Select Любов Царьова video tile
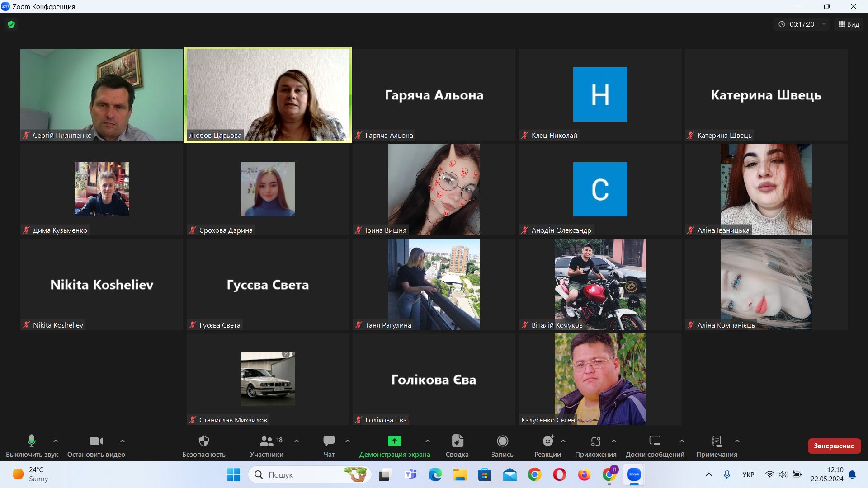Viewport: 868px width, 488px height. (268, 94)
